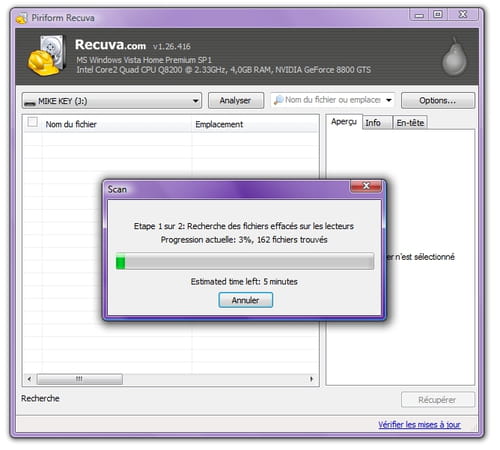Click the Recuva hard drive helmet logo
The width and height of the screenshot is (500, 450).
46,55
